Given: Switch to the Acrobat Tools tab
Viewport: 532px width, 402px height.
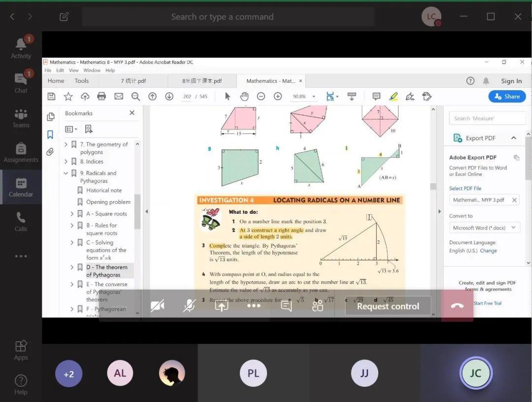Looking at the screenshot, I should tap(81, 81).
